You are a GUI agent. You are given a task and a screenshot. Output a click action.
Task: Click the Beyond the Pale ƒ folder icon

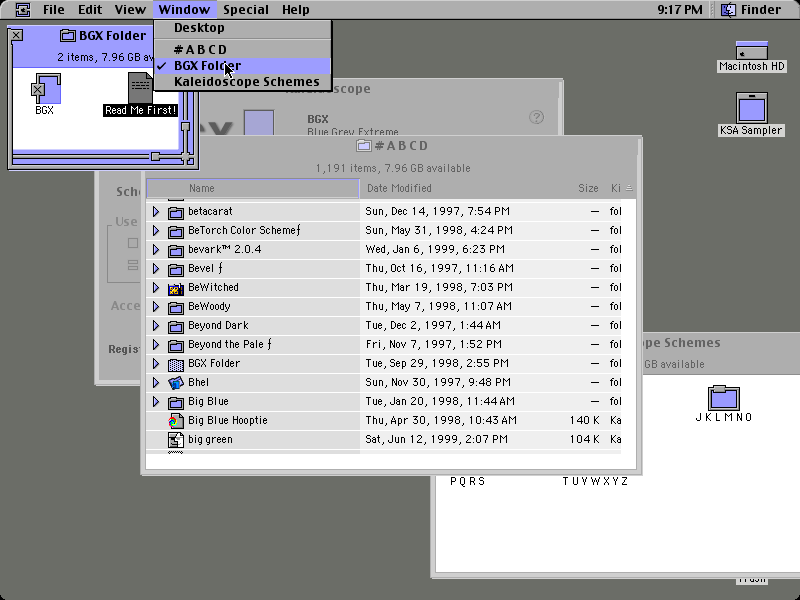[x=176, y=345]
